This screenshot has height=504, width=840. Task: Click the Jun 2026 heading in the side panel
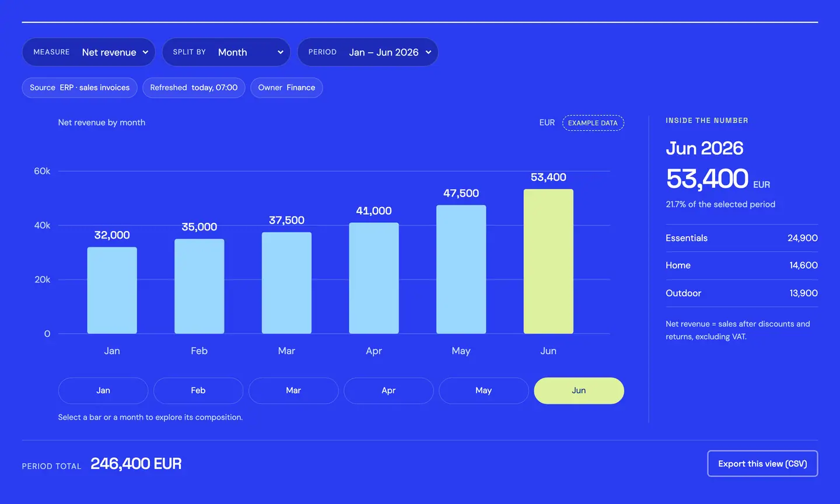click(705, 148)
